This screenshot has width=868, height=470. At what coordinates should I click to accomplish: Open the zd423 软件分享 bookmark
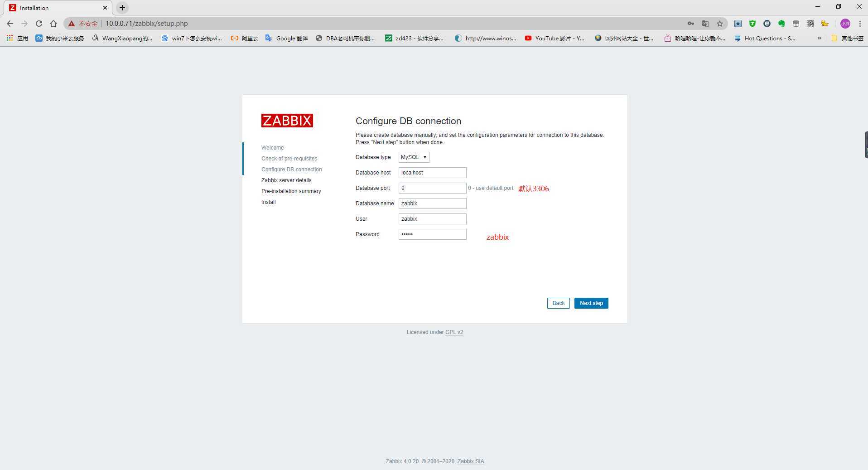point(415,39)
